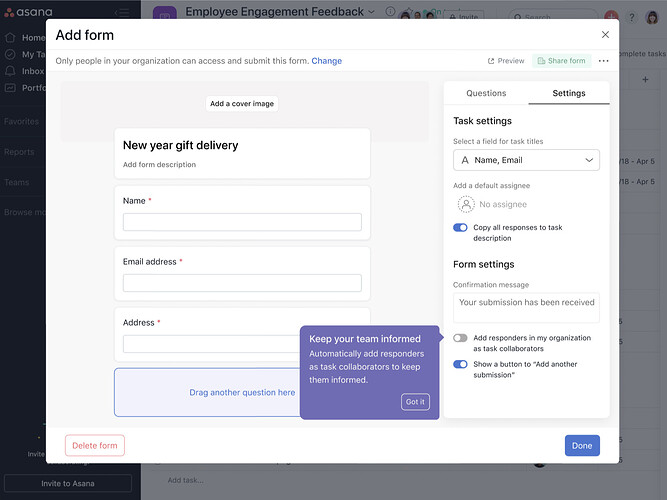Click the purple project icon in header
The width and height of the screenshot is (667, 500).
[165, 15]
